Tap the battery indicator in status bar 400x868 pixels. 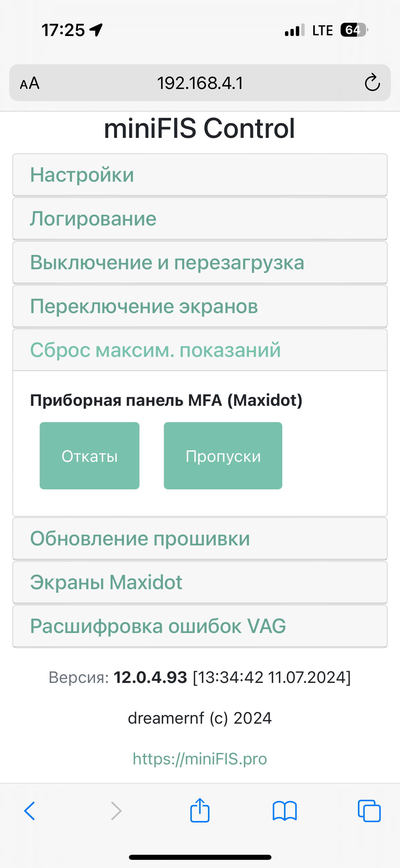pyautogui.click(x=355, y=30)
